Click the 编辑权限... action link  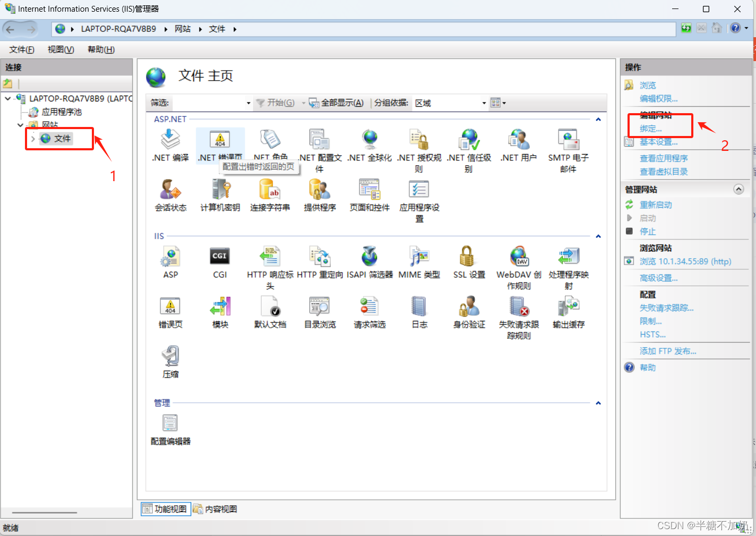point(658,98)
